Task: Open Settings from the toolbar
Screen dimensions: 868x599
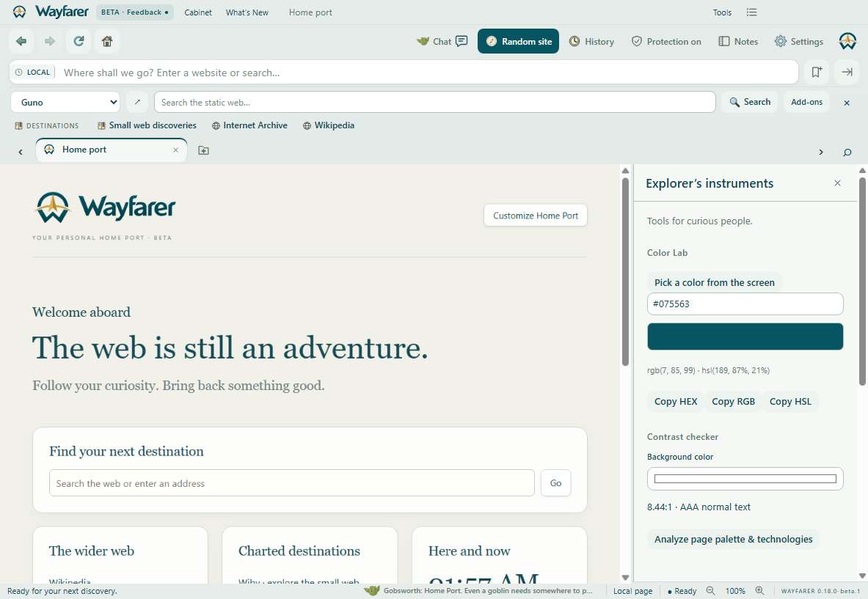Action: [799, 42]
